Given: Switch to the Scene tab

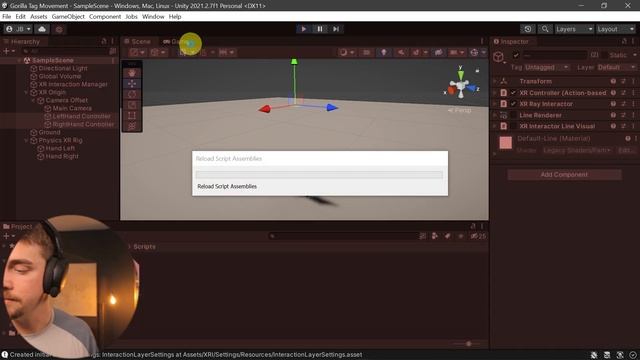Looking at the screenshot, I should point(138,41).
